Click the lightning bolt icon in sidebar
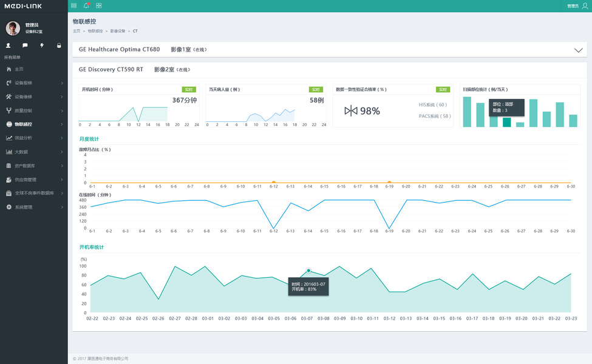 point(42,45)
